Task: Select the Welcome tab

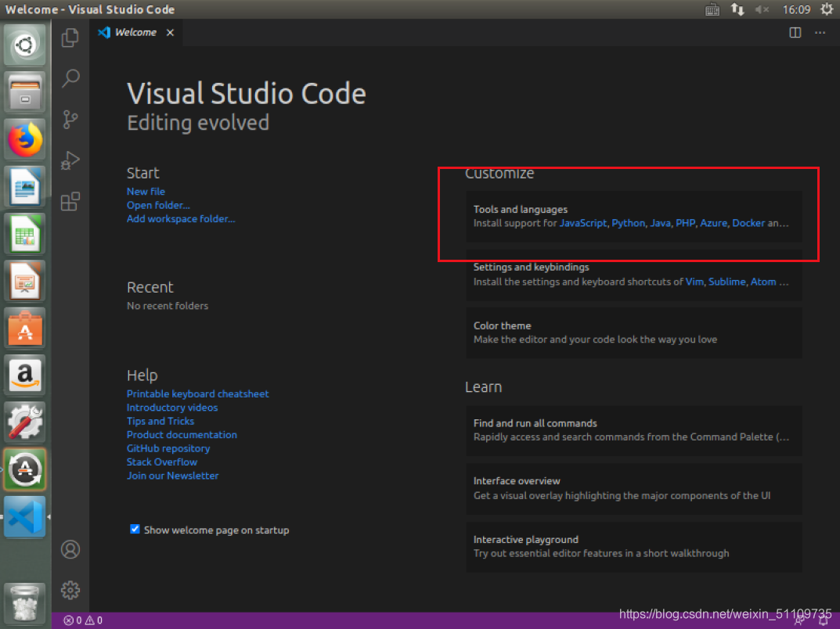Action: coord(136,33)
